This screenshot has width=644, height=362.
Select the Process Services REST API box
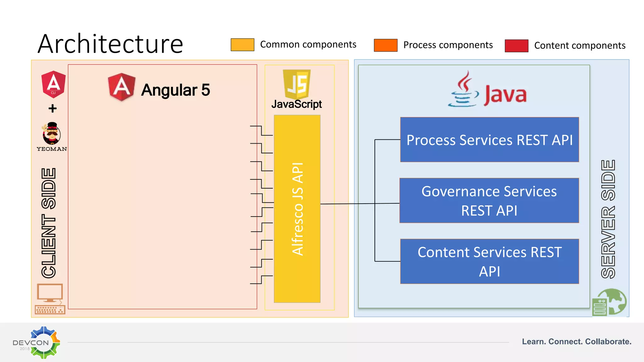pyautogui.click(x=489, y=140)
